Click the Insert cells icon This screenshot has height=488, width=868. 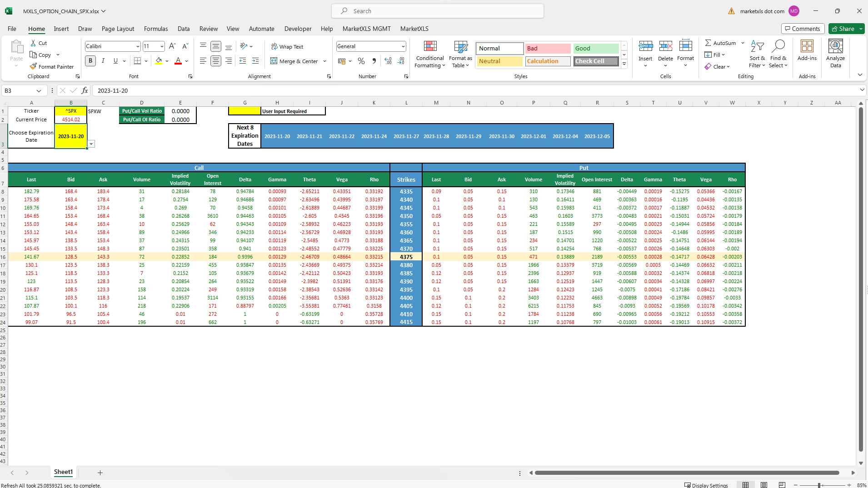pyautogui.click(x=645, y=45)
